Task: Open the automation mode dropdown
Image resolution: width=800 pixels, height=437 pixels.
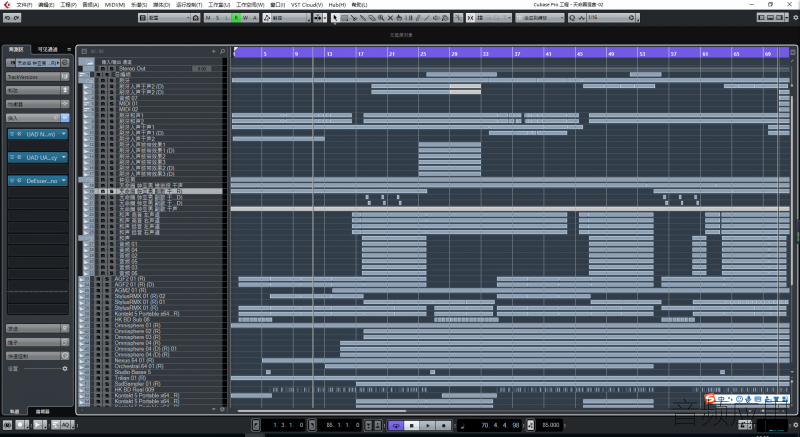Action: coord(290,18)
